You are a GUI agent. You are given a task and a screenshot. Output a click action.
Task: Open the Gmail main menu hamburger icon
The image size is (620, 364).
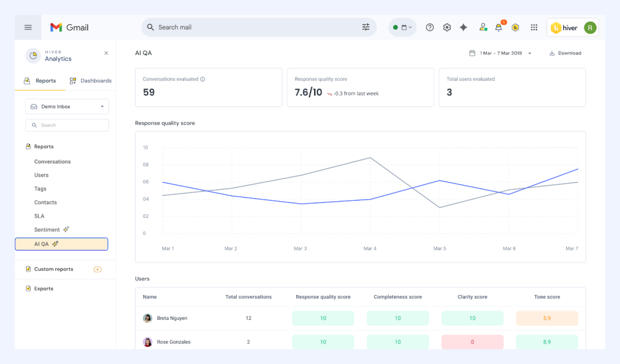28,27
